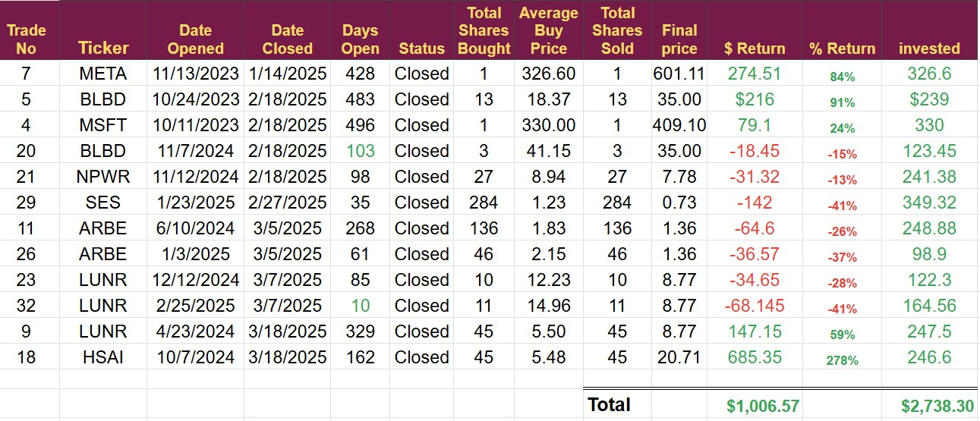Select the Status column header
This screenshot has width=980, height=421.
pos(421,49)
